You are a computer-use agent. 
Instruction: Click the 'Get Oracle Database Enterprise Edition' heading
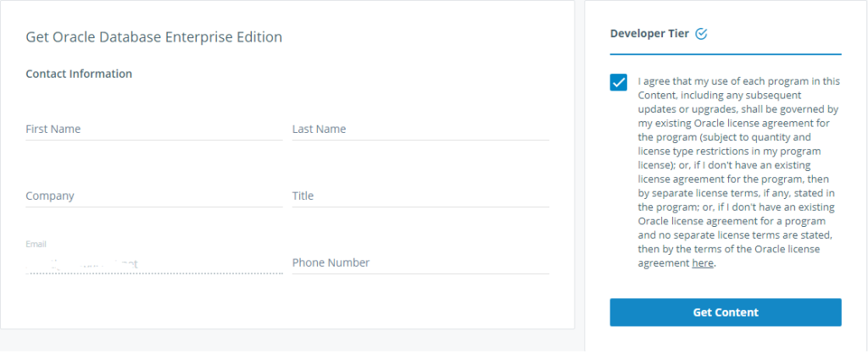[153, 37]
